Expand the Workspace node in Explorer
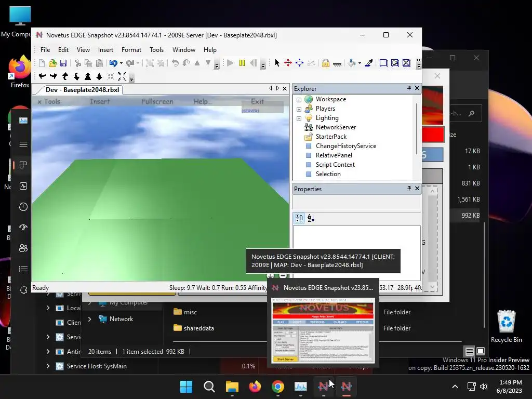The height and width of the screenshot is (399, 532). point(299,100)
